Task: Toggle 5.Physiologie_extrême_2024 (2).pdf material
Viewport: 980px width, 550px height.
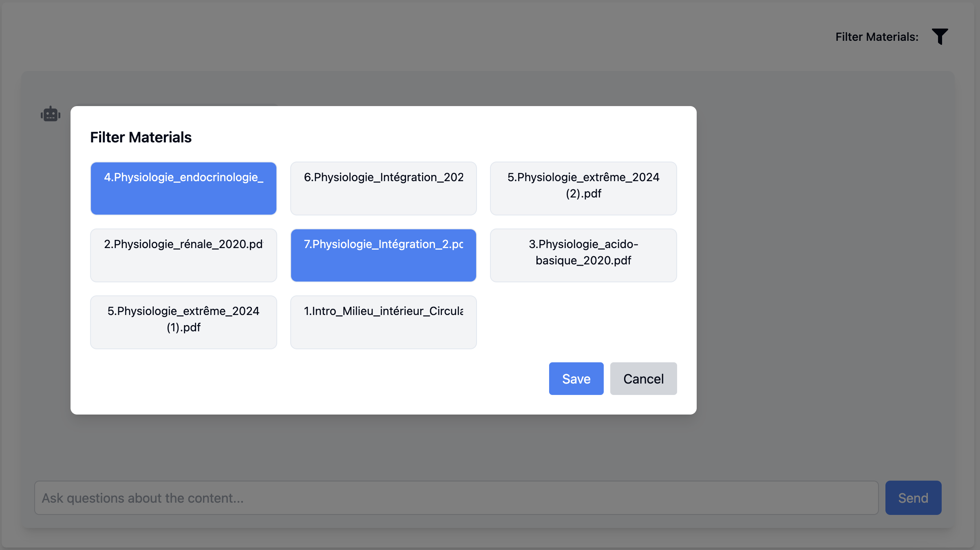Action: pos(583,189)
